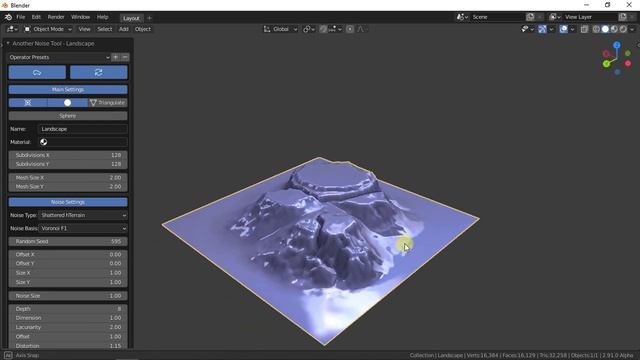Click the scene browse icon
640x360 pixels.
462,17
